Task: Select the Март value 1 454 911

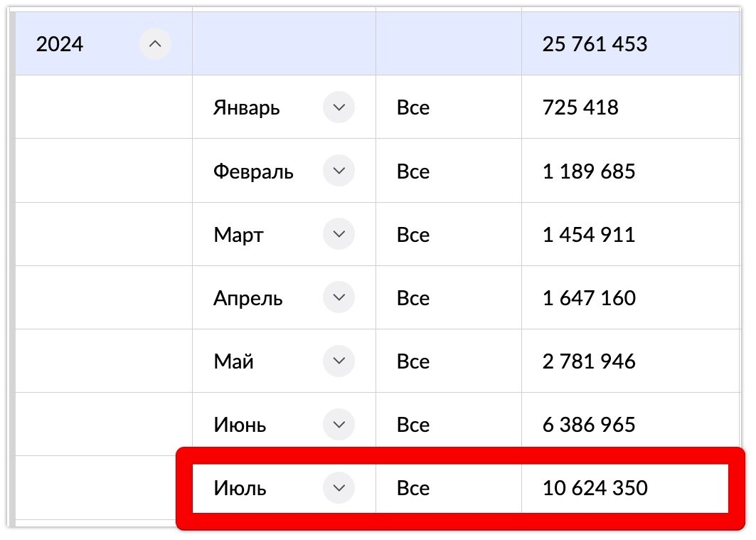Action: 589,235
